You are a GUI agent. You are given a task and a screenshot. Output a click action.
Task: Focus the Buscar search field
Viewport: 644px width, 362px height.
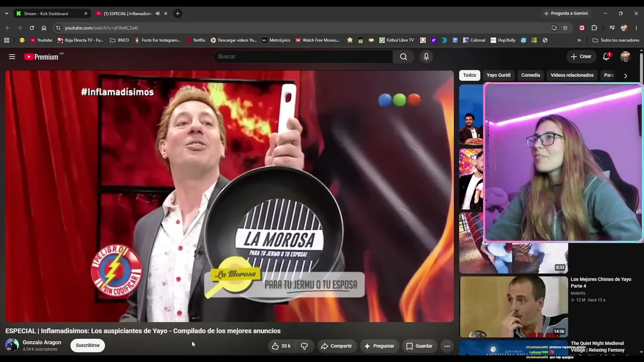point(303,57)
